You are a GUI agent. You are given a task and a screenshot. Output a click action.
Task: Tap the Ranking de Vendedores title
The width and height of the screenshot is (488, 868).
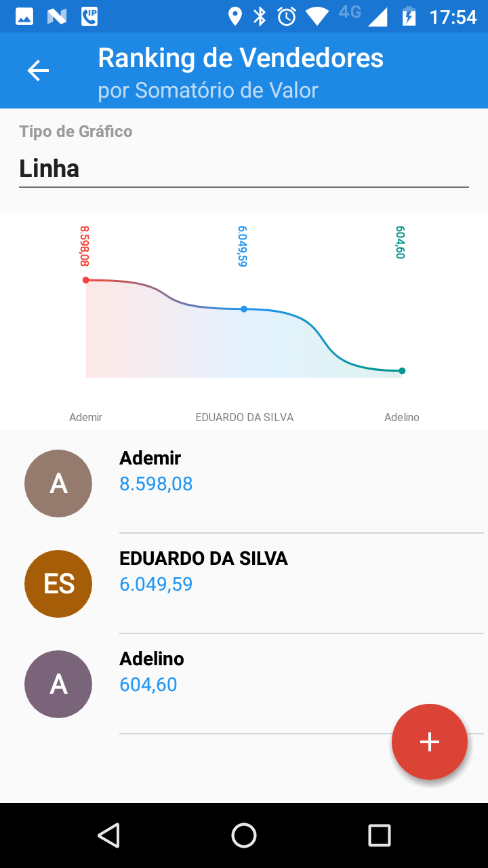[x=241, y=58]
